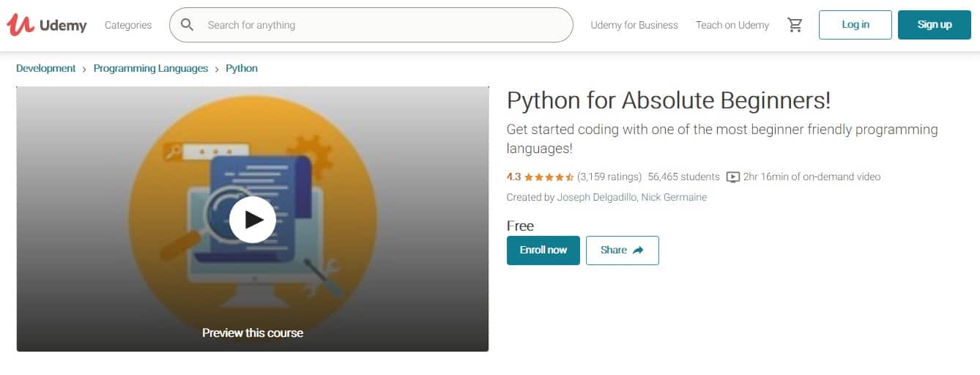Open instructor Joseph Delgadillo's profile
Image resolution: width=980 pixels, height=375 pixels.
(597, 197)
